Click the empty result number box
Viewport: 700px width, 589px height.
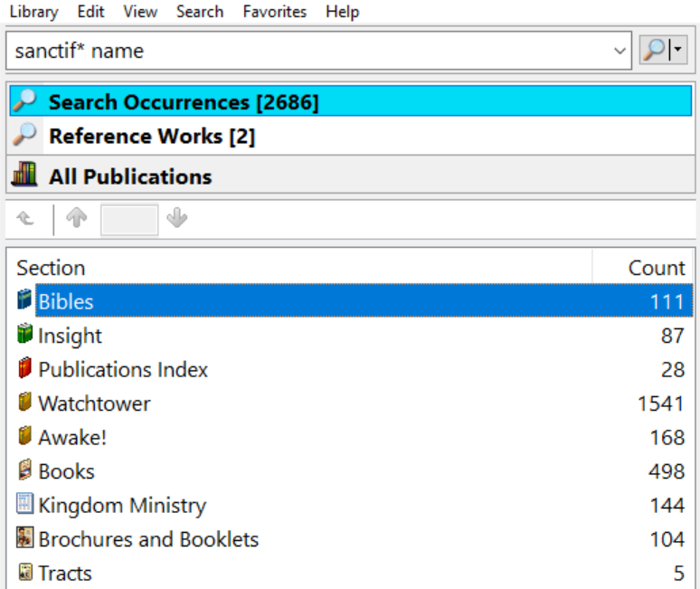point(129,219)
